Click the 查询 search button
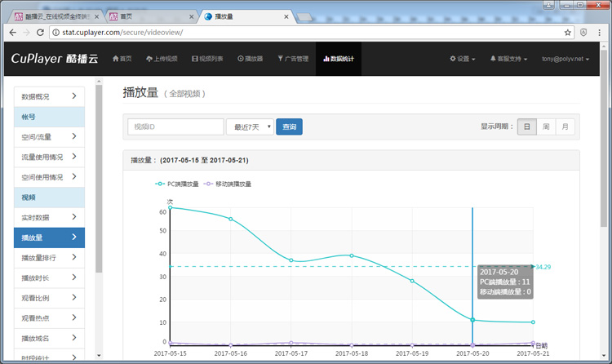 coord(289,127)
